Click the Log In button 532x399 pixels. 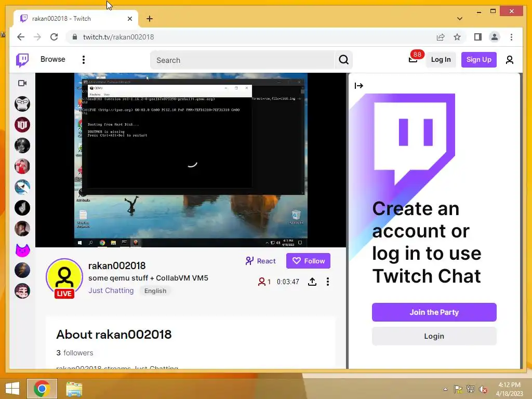441,60
